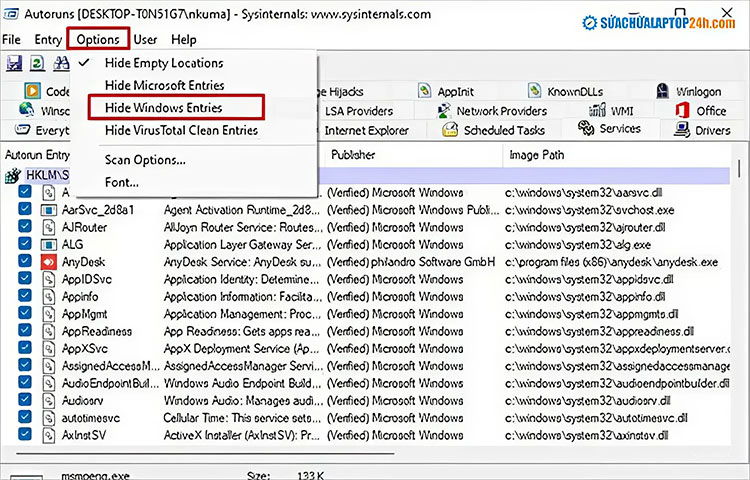Viewport: 750px width, 480px height.
Task: Select the AssignedAccessM... entry name
Action: 110,366
